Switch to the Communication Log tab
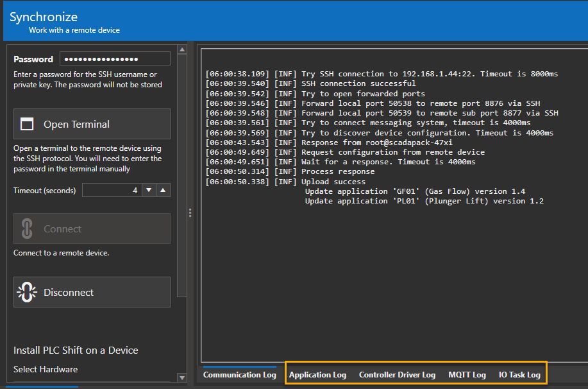The width and height of the screenshot is (588, 389). coord(240,375)
